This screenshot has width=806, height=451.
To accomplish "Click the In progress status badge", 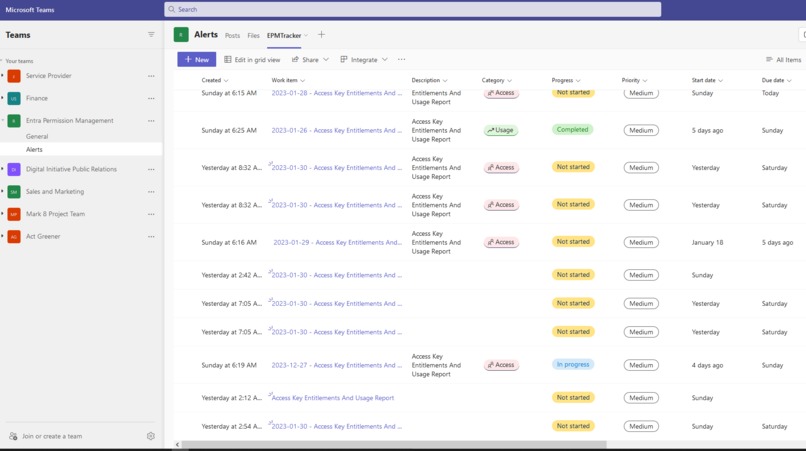I will tap(573, 365).
